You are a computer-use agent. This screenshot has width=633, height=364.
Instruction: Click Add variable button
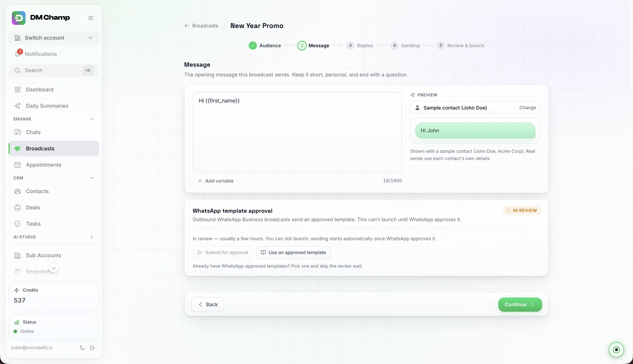[x=216, y=181]
